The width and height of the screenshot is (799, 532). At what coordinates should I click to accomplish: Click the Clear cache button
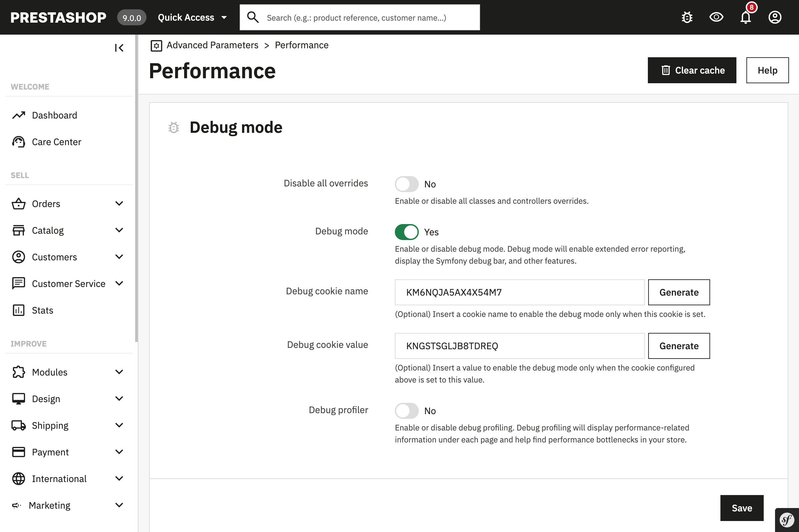pyautogui.click(x=692, y=70)
